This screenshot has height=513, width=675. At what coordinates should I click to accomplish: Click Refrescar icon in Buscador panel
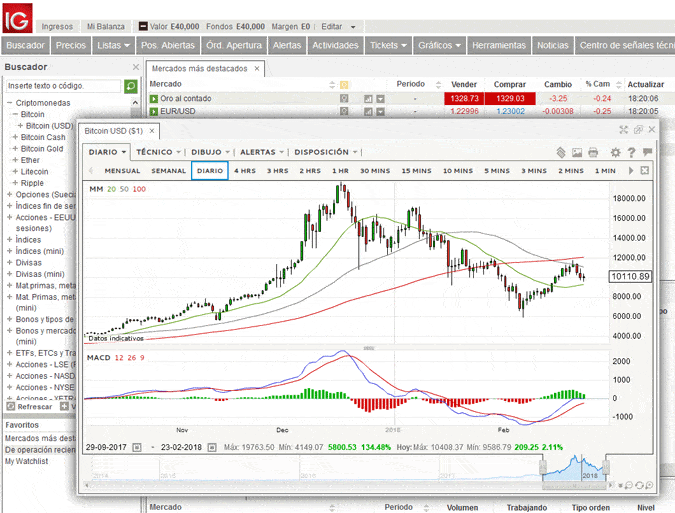pos(11,406)
